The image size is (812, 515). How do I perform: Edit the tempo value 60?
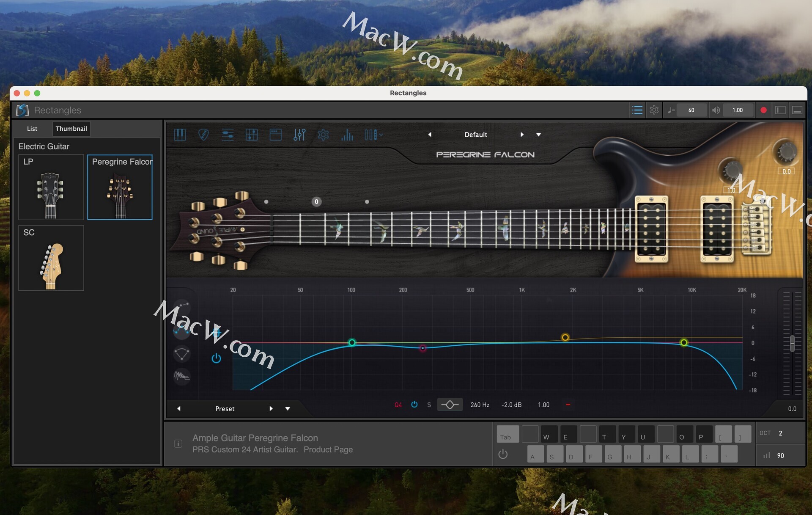[x=691, y=110]
